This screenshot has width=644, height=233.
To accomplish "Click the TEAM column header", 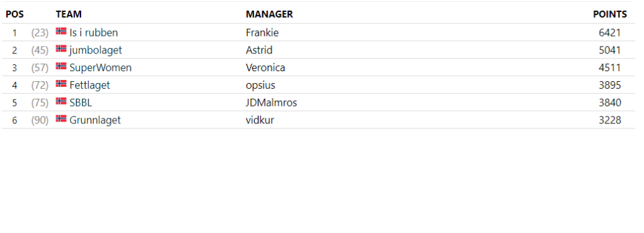I will (x=69, y=14).
